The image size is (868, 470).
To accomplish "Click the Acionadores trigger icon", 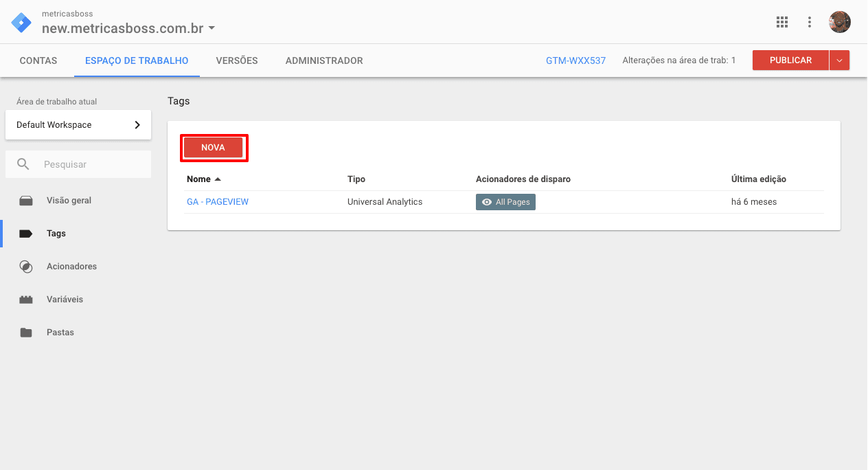I will tap(26, 266).
